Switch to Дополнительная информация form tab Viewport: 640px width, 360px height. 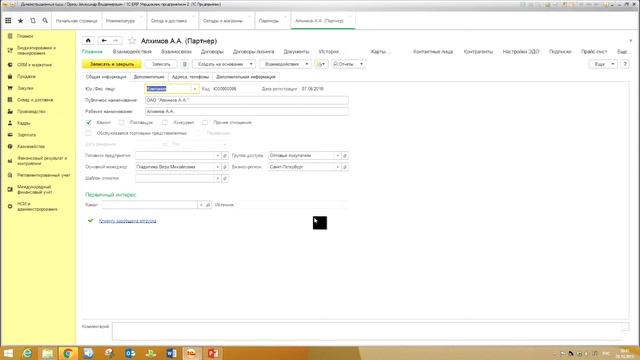[246, 77]
